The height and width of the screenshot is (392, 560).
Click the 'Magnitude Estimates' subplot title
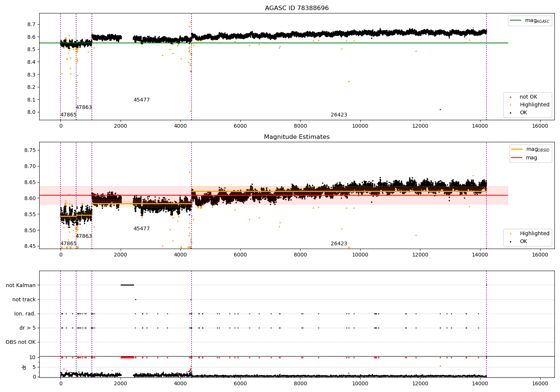297,137
